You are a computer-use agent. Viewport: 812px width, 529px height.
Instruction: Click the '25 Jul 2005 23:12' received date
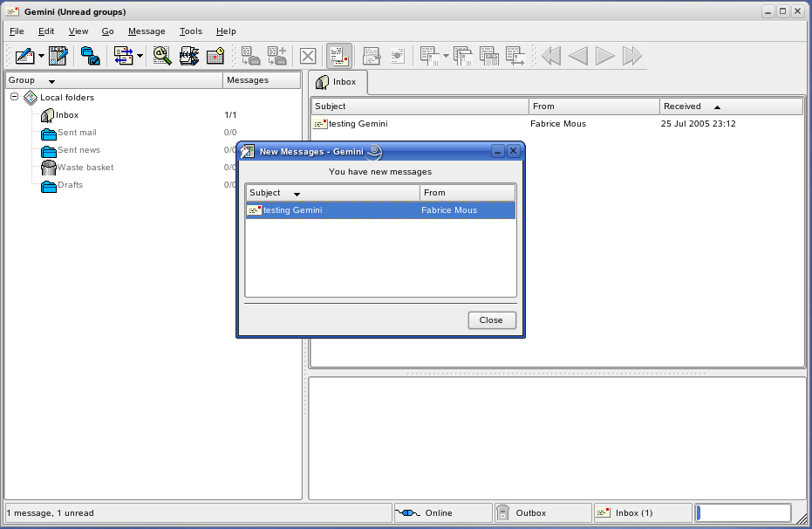698,124
